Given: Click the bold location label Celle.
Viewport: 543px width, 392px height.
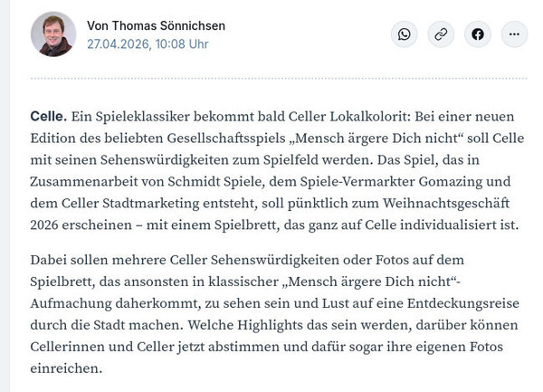Looking at the screenshot, I should click(49, 117).
